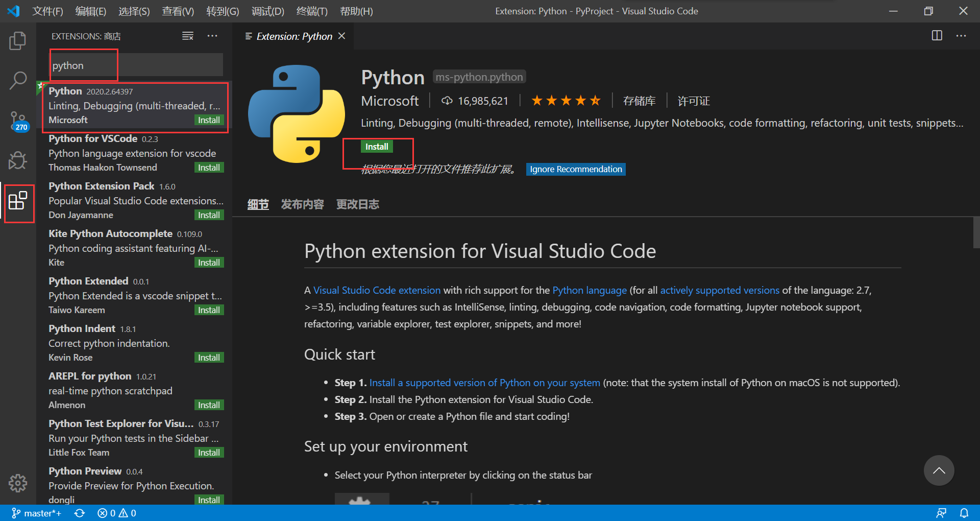This screenshot has height=521, width=980.
Task: Select AREPL for python list entry
Action: 134,390
